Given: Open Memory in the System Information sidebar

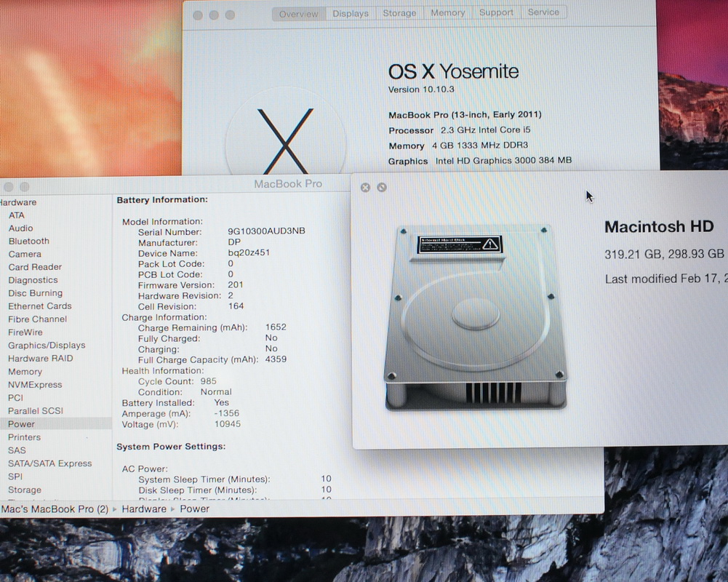Looking at the screenshot, I should (25, 372).
